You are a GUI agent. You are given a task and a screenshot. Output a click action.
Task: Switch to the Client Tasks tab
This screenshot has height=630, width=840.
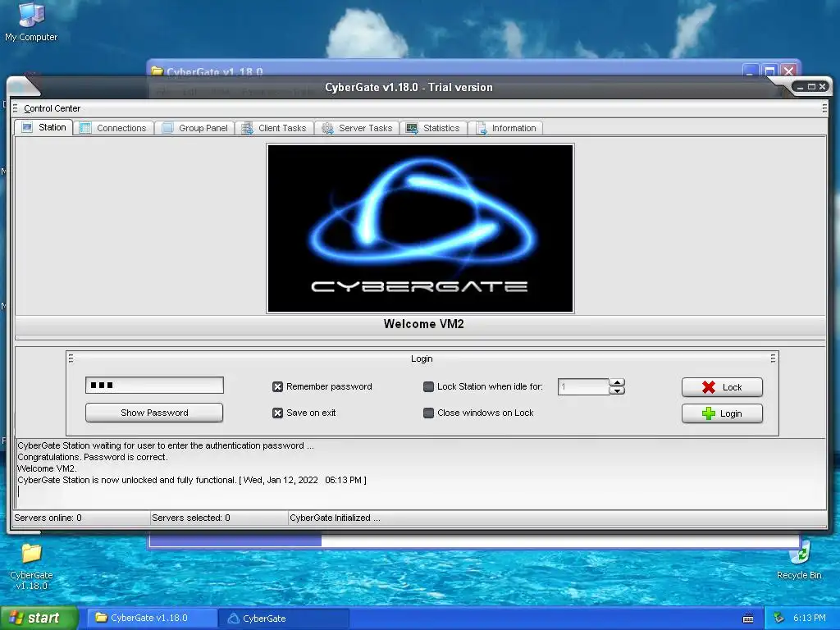[274, 128]
